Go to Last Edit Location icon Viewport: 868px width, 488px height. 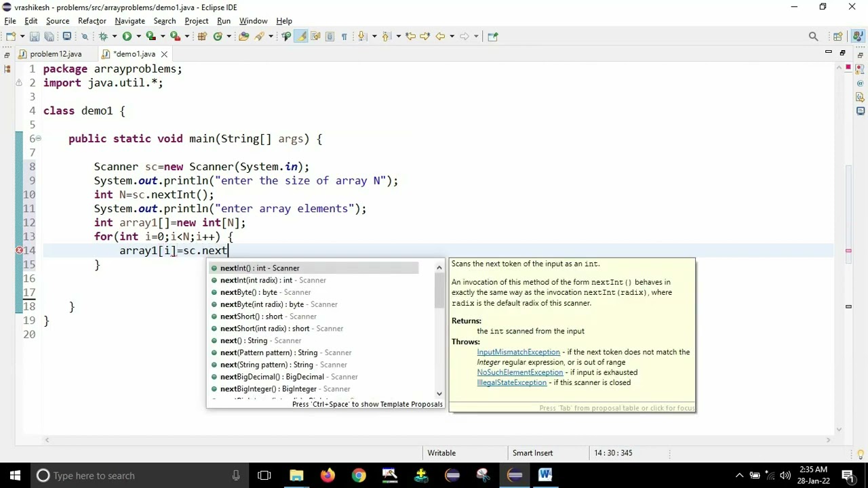[x=410, y=36]
